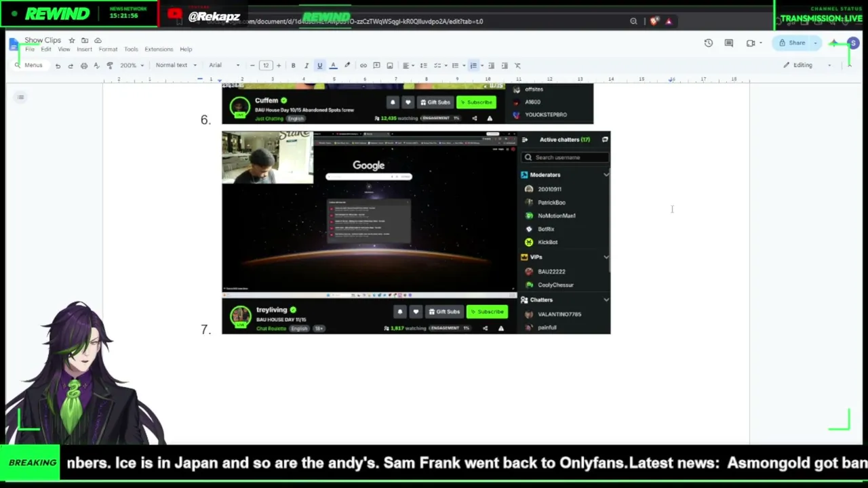
Task: Insert a link from the toolbar
Action: pos(363,66)
